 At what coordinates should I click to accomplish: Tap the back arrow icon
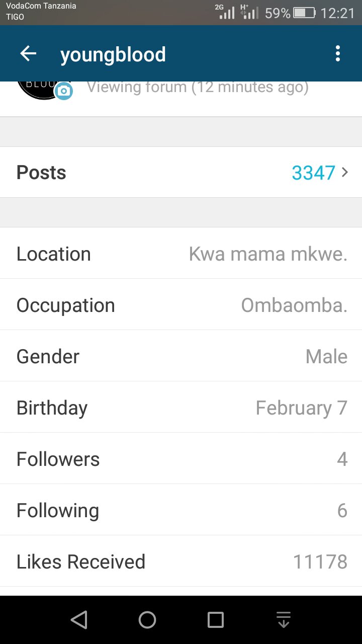[28, 54]
